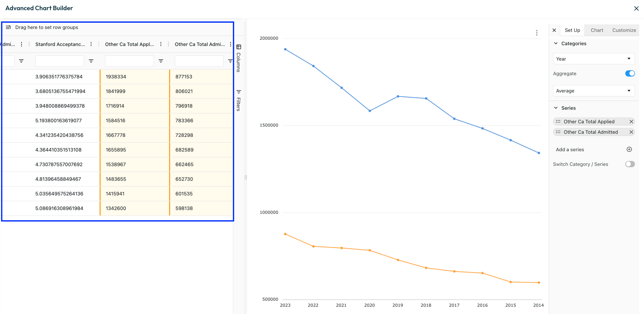Click the plus icon to add a series

(629, 149)
